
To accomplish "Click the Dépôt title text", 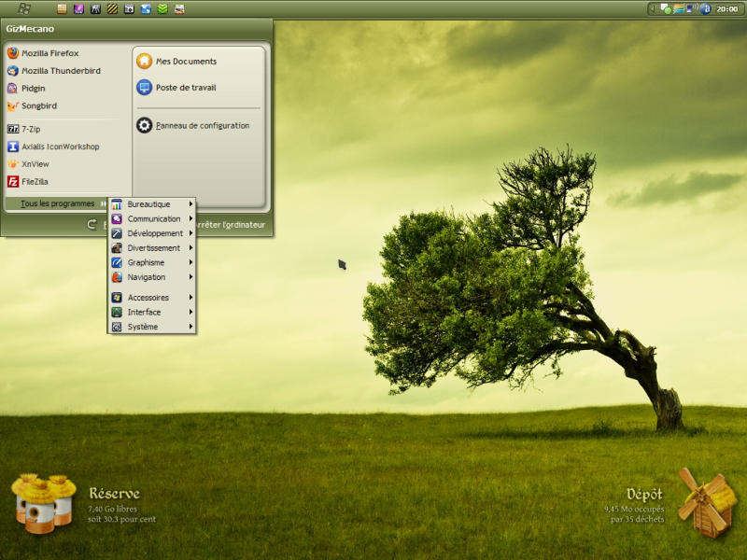I will point(644,495).
